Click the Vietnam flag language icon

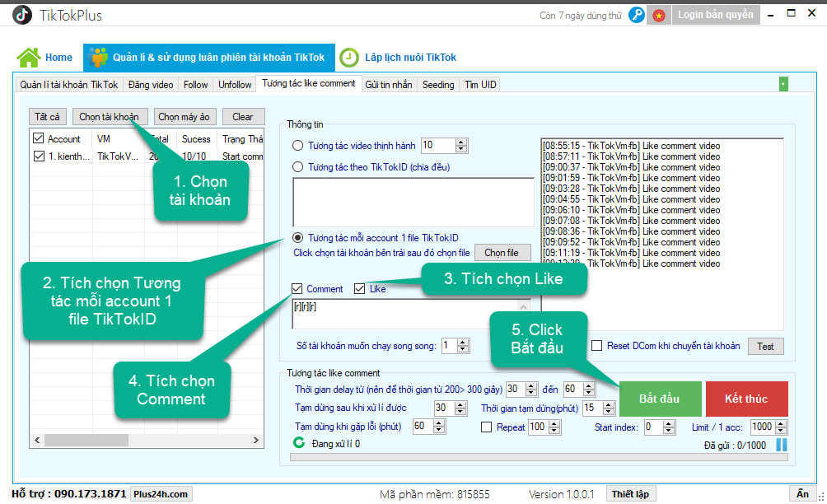tap(659, 16)
